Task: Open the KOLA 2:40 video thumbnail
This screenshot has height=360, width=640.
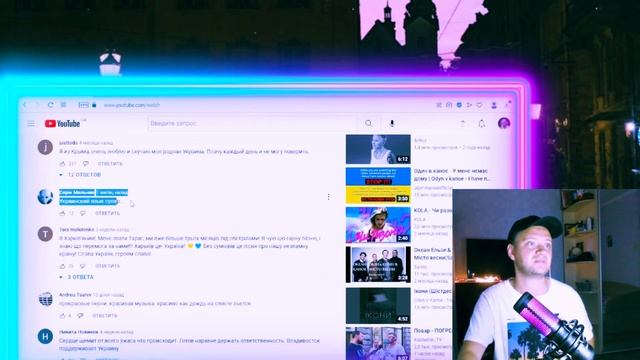Action: coord(378,225)
